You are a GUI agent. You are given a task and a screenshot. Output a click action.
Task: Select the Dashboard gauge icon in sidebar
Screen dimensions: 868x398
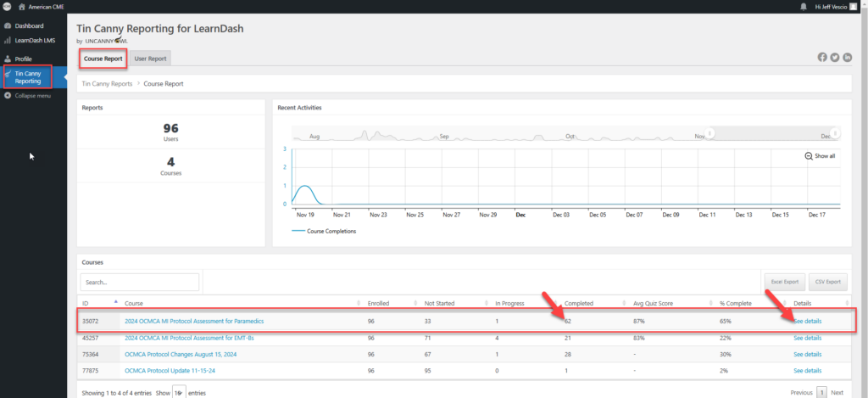coord(7,25)
